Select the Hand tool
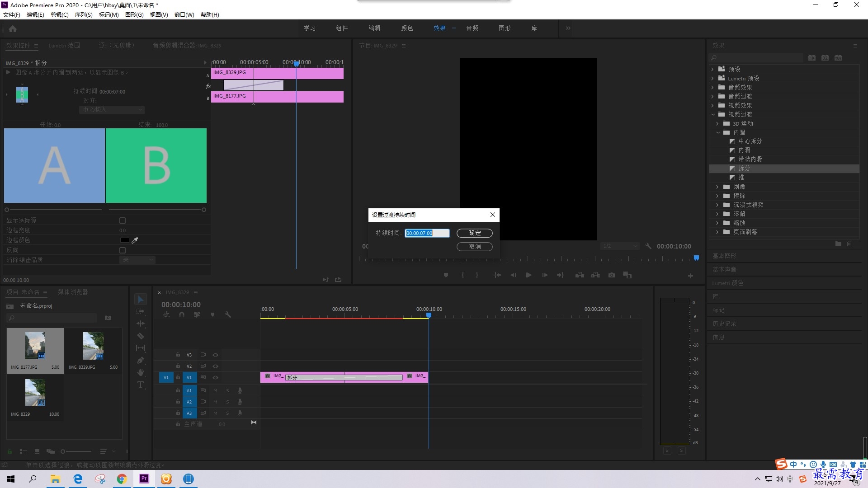The height and width of the screenshot is (488, 868). (x=141, y=372)
